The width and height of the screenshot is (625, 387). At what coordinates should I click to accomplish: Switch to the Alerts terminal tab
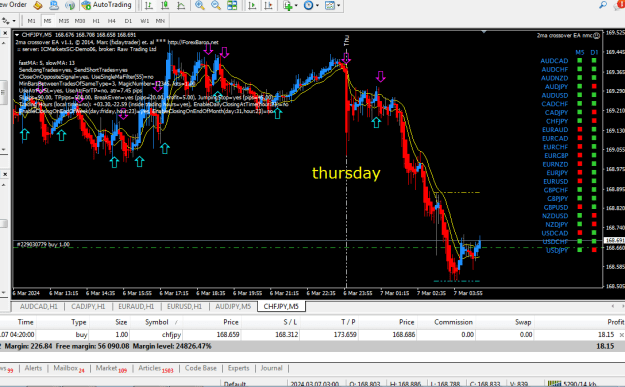click(x=33, y=368)
